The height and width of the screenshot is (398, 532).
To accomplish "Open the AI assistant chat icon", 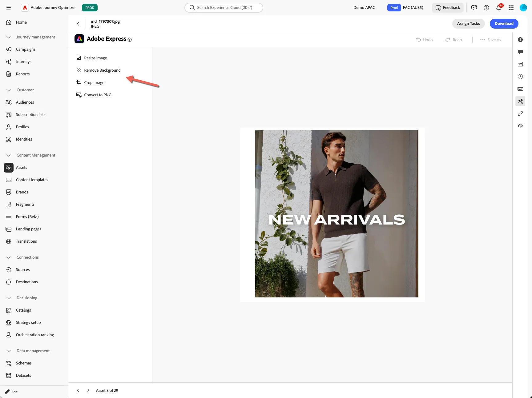I will pos(474,8).
